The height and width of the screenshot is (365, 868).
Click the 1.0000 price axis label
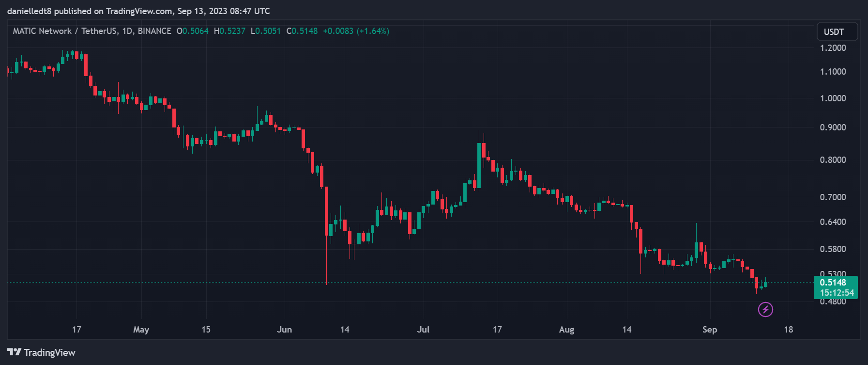click(x=833, y=98)
